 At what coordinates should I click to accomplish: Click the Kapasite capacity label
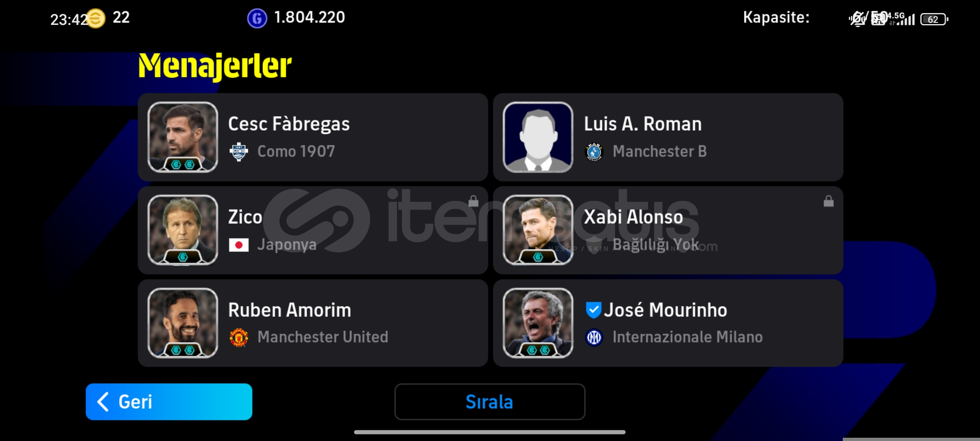[776, 18]
